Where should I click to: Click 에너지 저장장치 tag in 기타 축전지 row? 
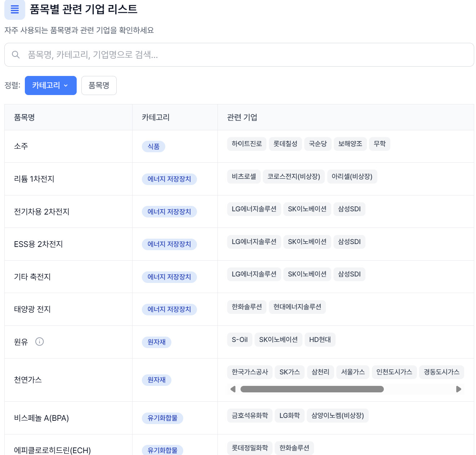click(169, 277)
